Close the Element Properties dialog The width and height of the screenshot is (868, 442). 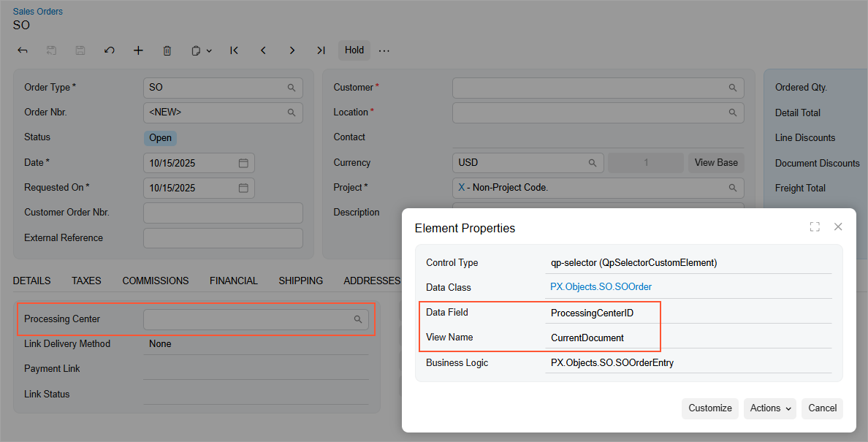coord(838,226)
